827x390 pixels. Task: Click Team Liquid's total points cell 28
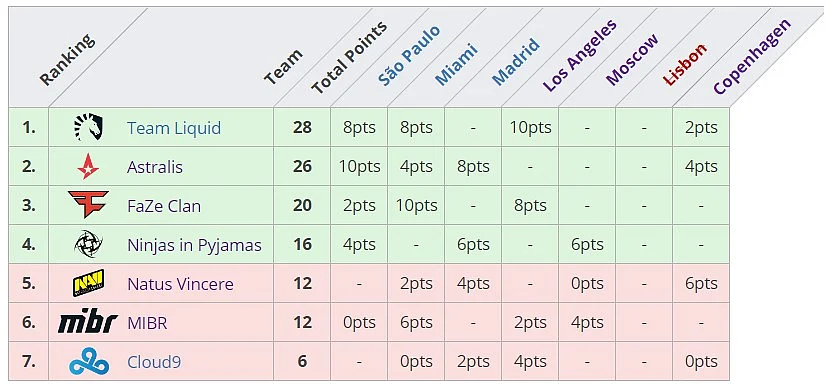click(x=302, y=127)
